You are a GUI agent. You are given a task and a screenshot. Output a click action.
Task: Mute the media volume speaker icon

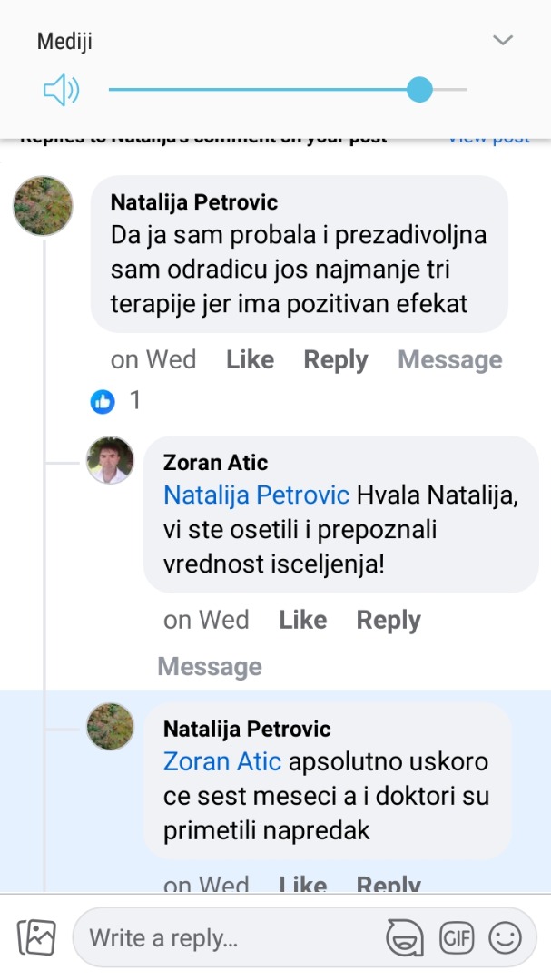(61, 90)
